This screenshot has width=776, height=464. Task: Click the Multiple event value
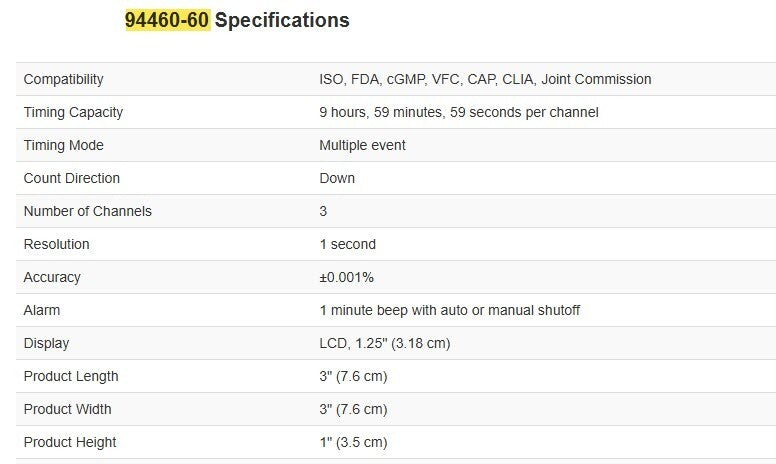pos(362,145)
